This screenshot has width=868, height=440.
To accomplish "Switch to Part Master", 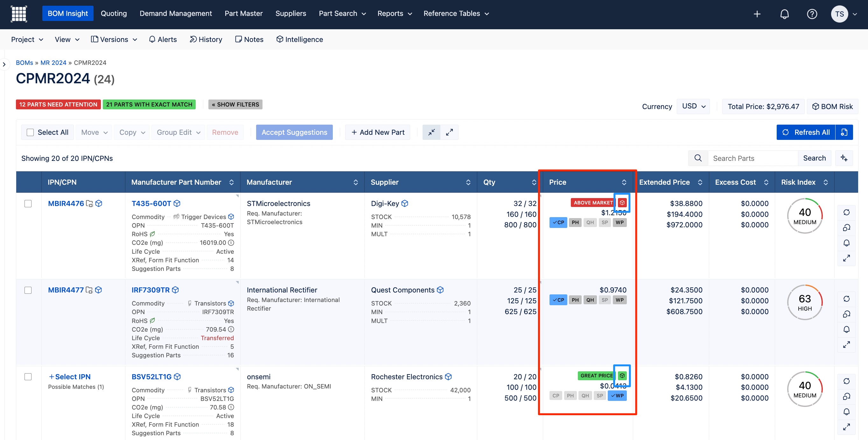I will pyautogui.click(x=244, y=13).
